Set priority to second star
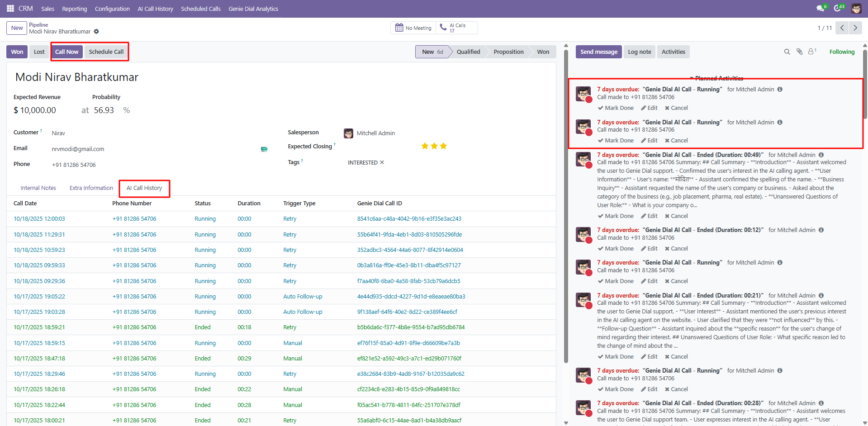The width and height of the screenshot is (868, 426). [434, 146]
